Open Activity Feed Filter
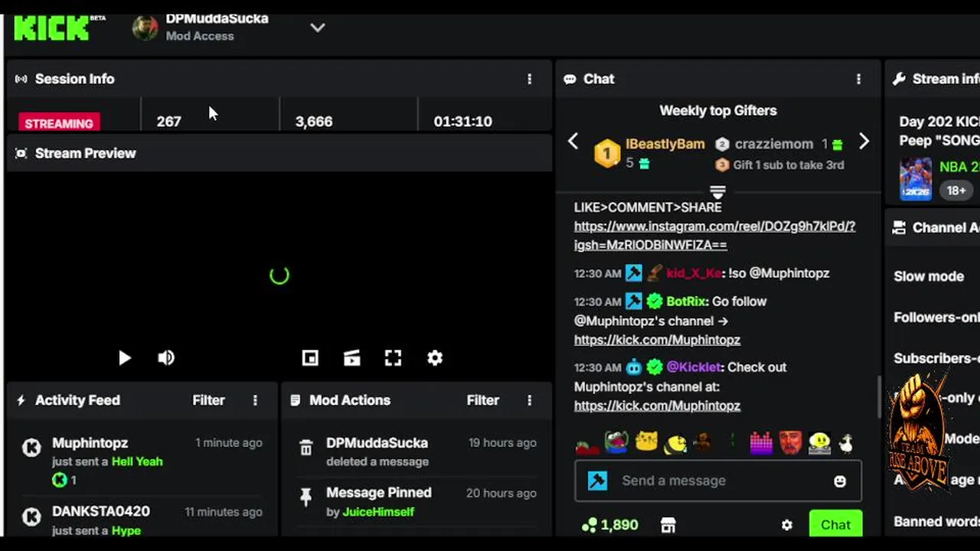This screenshot has width=980, height=551. [x=208, y=400]
